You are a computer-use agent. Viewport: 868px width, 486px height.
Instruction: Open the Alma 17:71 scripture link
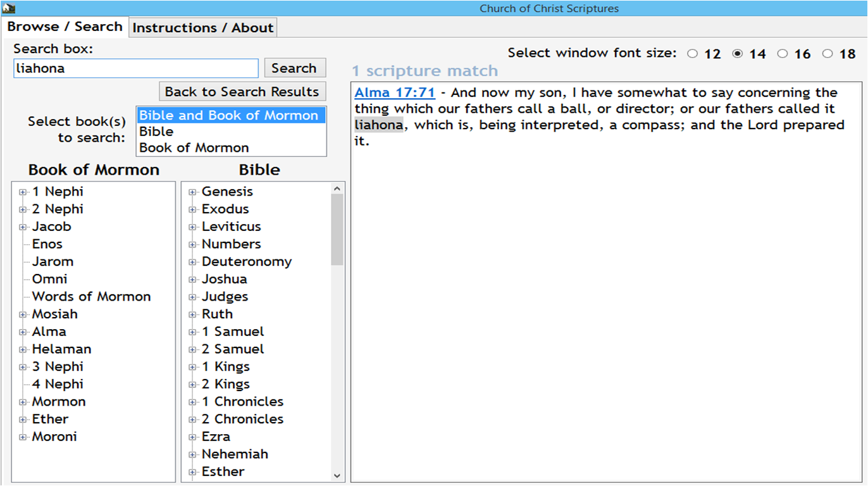click(x=395, y=93)
